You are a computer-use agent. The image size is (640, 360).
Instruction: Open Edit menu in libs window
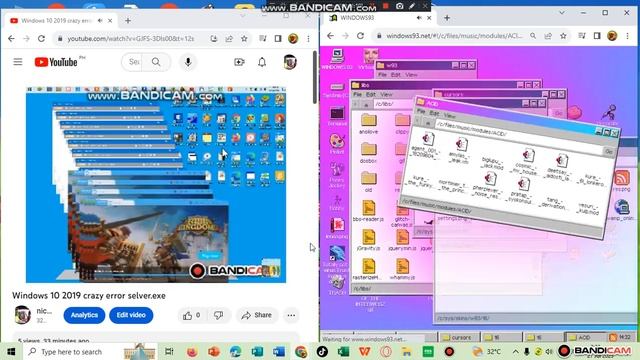click(x=371, y=94)
